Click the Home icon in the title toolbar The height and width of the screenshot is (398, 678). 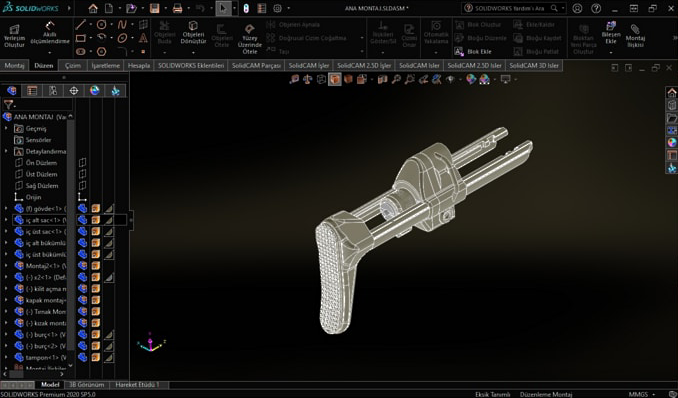(93, 8)
